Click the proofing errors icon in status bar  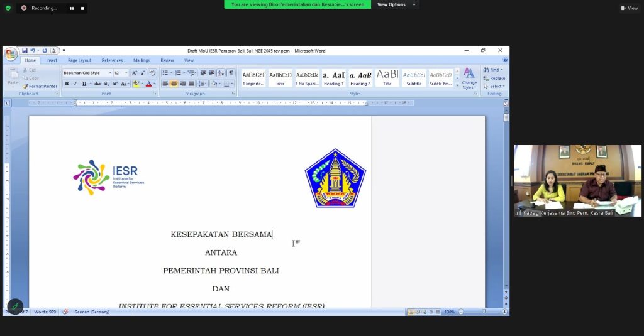[65, 312]
